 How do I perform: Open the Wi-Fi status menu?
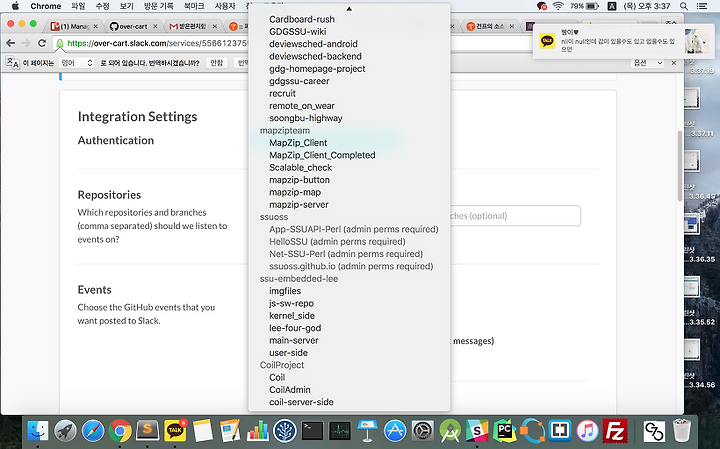[x=558, y=6]
